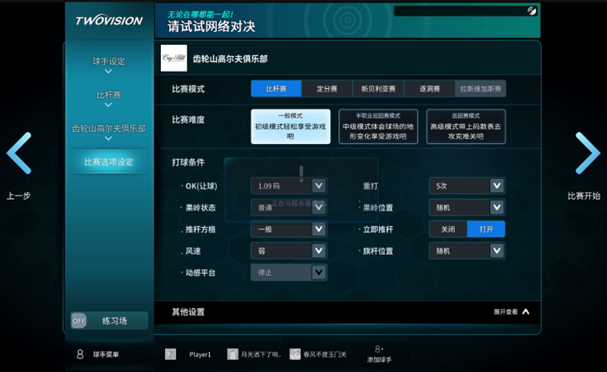Click the 齿轮山高尔夫俱乐部 title text
Viewport: 607px width, 372px height.
point(230,59)
